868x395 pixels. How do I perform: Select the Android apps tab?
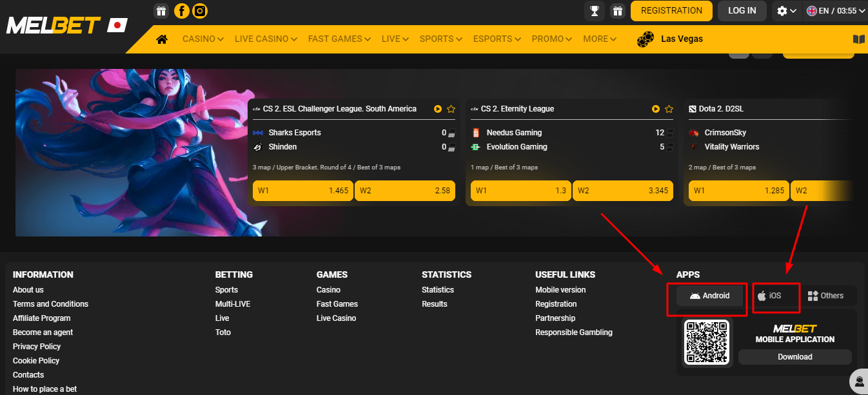[709, 296]
